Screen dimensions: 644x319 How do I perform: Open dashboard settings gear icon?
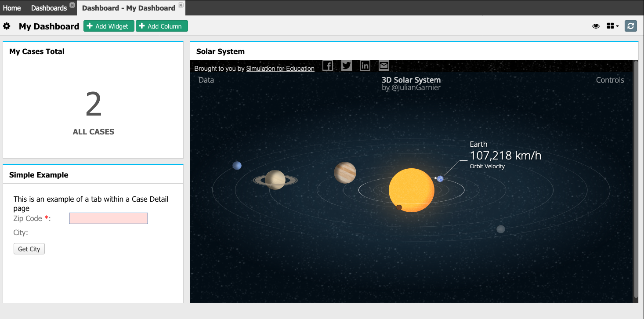tap(7, 26)
